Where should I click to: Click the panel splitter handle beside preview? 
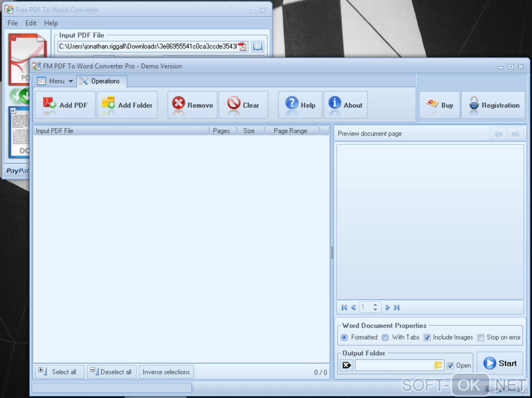click(332, 253)
